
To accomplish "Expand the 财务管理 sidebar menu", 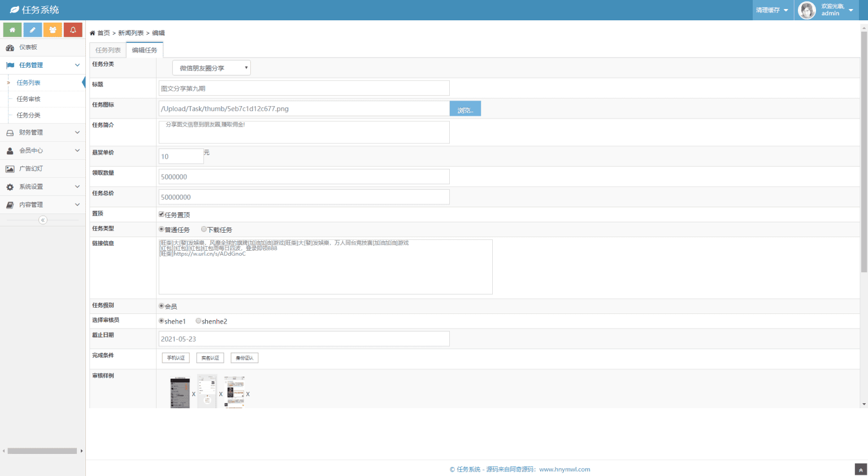I will (x=42, y=133).
